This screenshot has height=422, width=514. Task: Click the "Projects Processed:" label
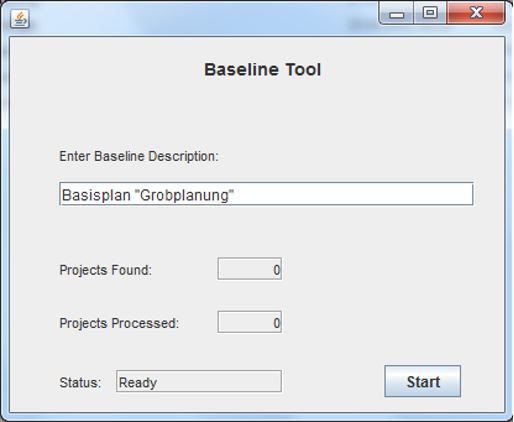coord(119,323)
